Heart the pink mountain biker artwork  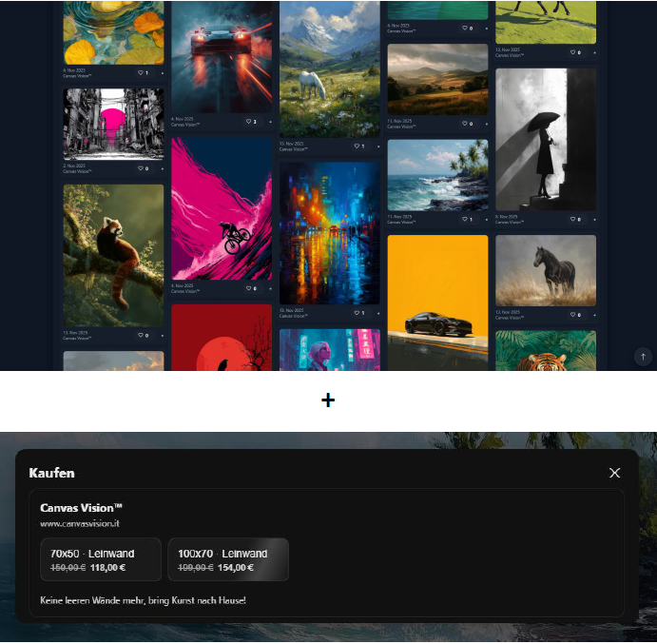[248, 288]
